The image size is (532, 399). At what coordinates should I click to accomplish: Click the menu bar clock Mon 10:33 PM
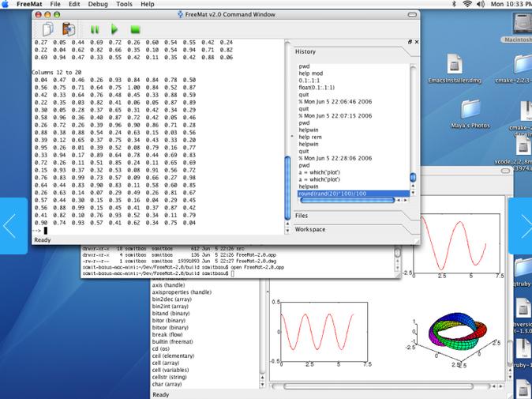pos(511,4)
